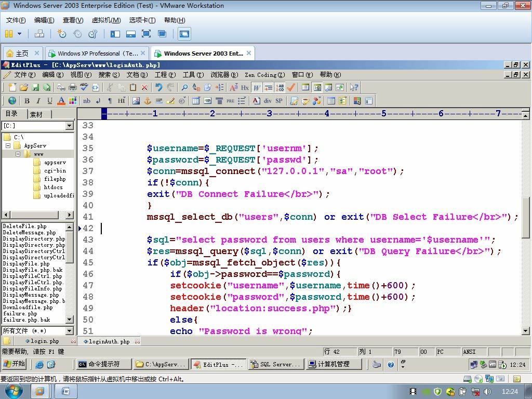
Task: Insert div tag with div icon
Action: (x=268, y=100)
